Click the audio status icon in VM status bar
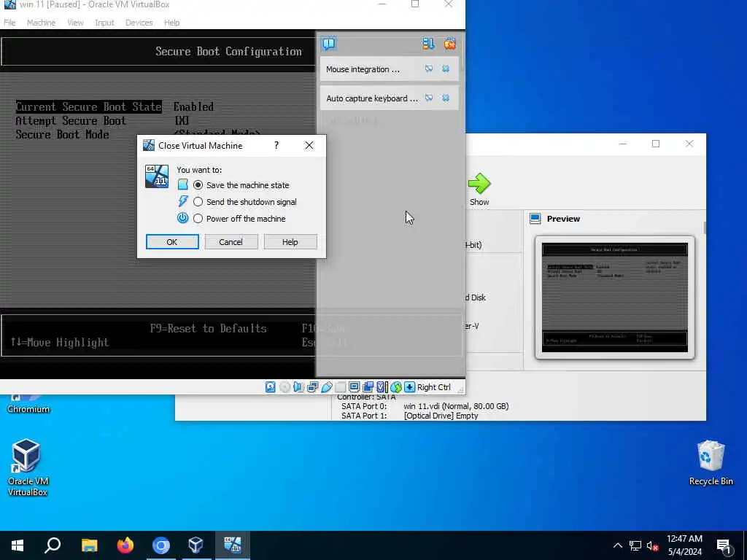 pos(298,387)
